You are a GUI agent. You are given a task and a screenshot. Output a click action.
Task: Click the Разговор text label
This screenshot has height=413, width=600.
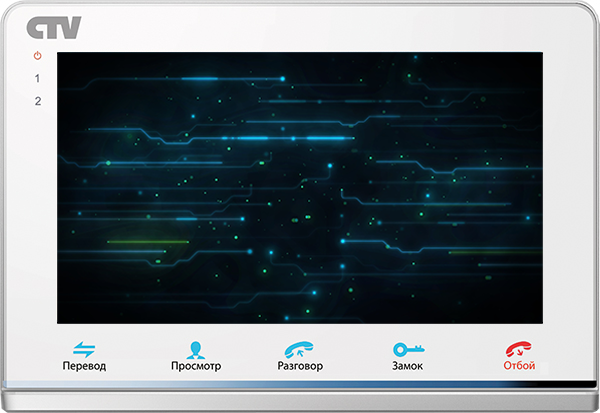[x=300, y=366]
